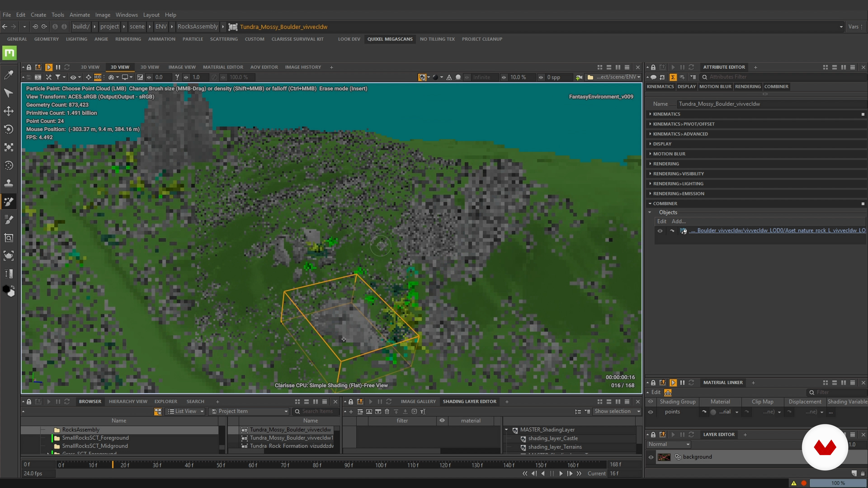868x488 pixels.
Task: Click the Material Linker edit hierarchy icon
Action: click(x=668, y=393)
